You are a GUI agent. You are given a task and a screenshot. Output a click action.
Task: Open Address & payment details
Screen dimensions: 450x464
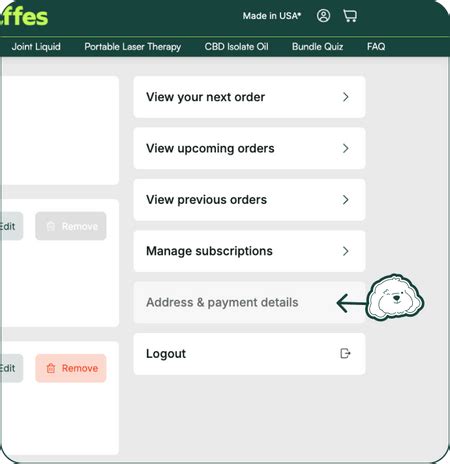[249, 302]
